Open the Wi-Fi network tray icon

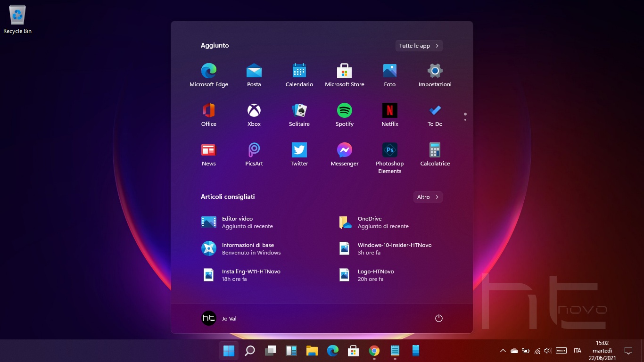(x=537, y=351)
